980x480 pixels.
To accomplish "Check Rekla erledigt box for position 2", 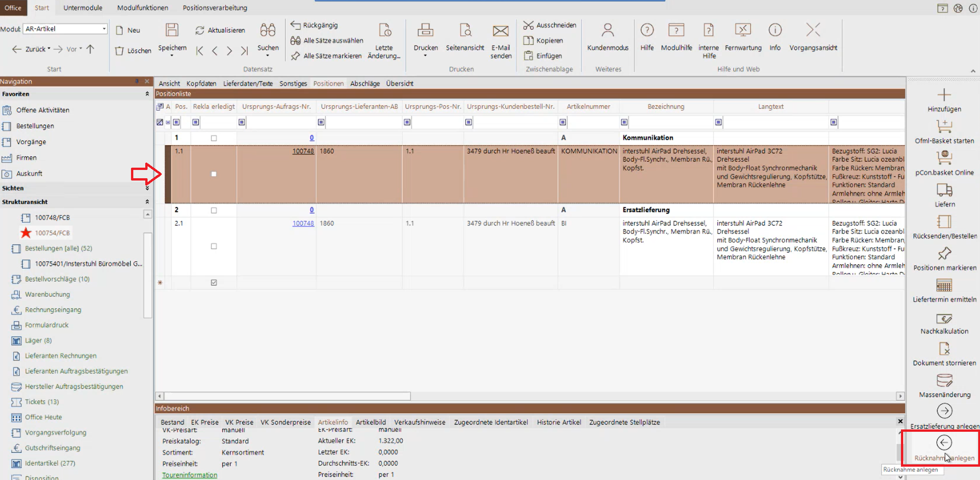I will [x=214, y=210].
